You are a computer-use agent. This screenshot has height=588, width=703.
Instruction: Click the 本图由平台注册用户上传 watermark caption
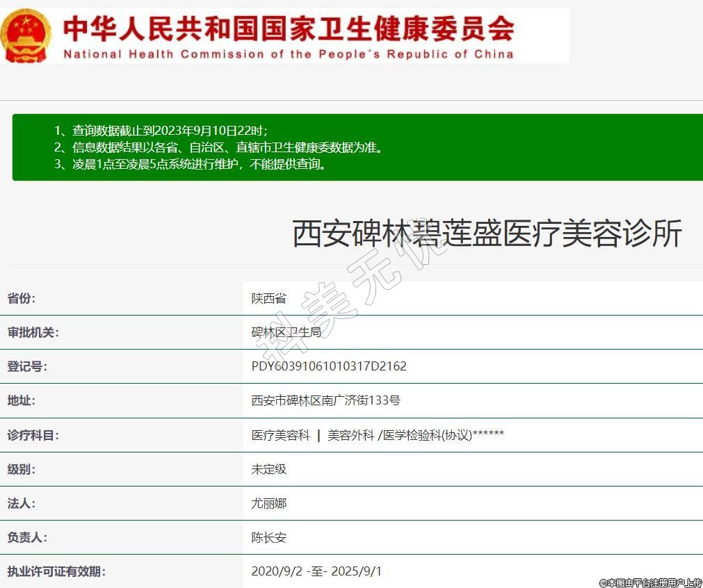point(650,582)
